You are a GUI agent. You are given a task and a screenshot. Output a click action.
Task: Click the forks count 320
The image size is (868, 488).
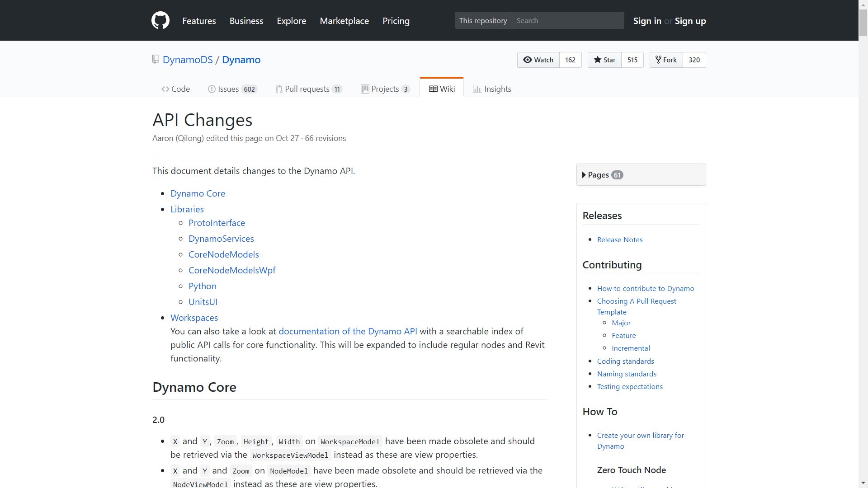694,60
